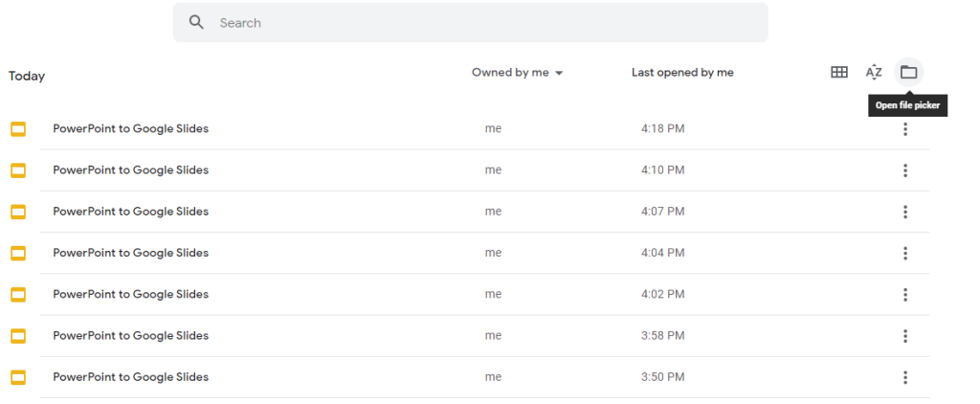Click Slides icon of 3:58 PM file
Viewport: 980px width, 404px height.
coord(18,336)
